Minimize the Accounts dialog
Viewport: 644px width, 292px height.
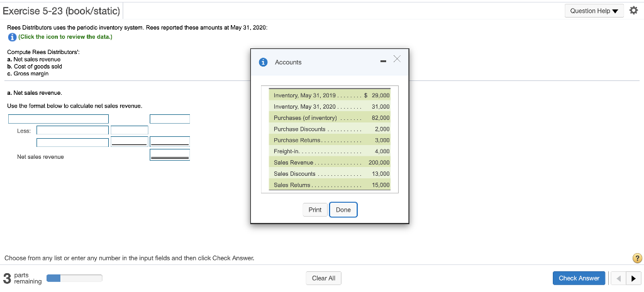click(x=383, y=62)
